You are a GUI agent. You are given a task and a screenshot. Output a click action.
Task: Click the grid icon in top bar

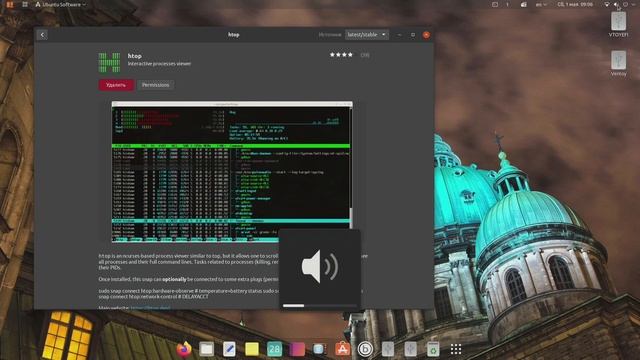pyautogui.click(x=25, y=4)
